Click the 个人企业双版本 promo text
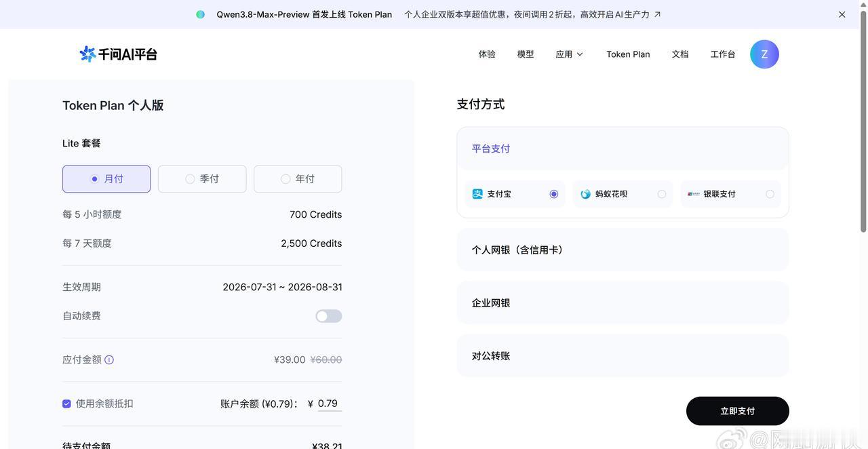The width and height of the screenshot is (868, 449). tap(527, 14)
